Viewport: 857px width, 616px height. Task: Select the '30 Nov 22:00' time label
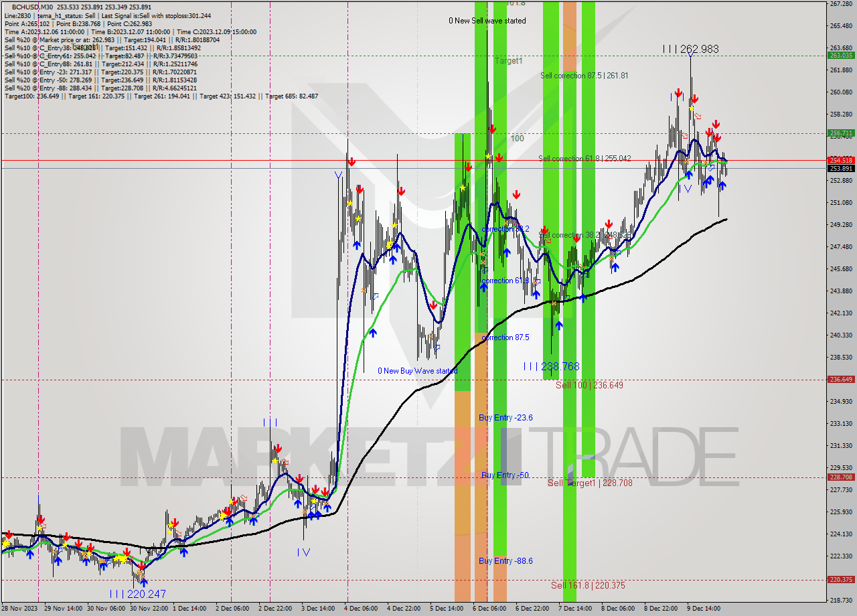(x=149, y=609)
